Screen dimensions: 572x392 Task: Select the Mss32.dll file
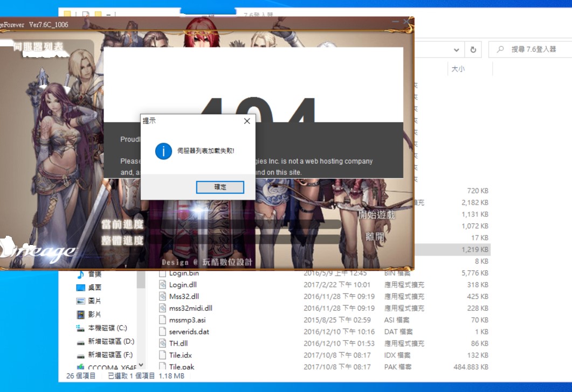tap(184, 297)
